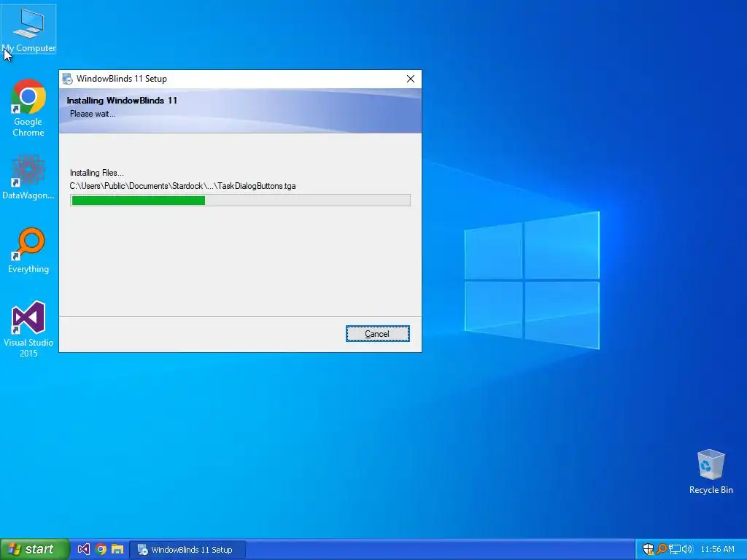Click the WindowBlinds setup title bar icon

pyautogui.click(x=68, y=79)
